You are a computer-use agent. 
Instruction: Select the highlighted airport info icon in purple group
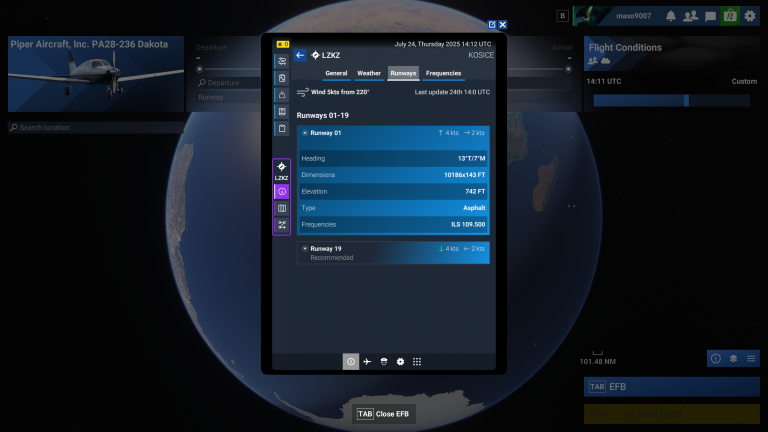click(x=282, y=192)
